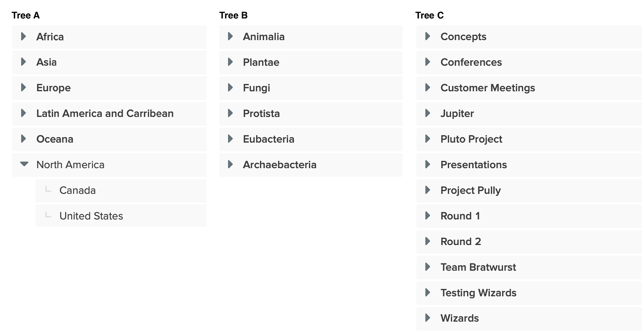Click the Plantae label

[261, 62]
